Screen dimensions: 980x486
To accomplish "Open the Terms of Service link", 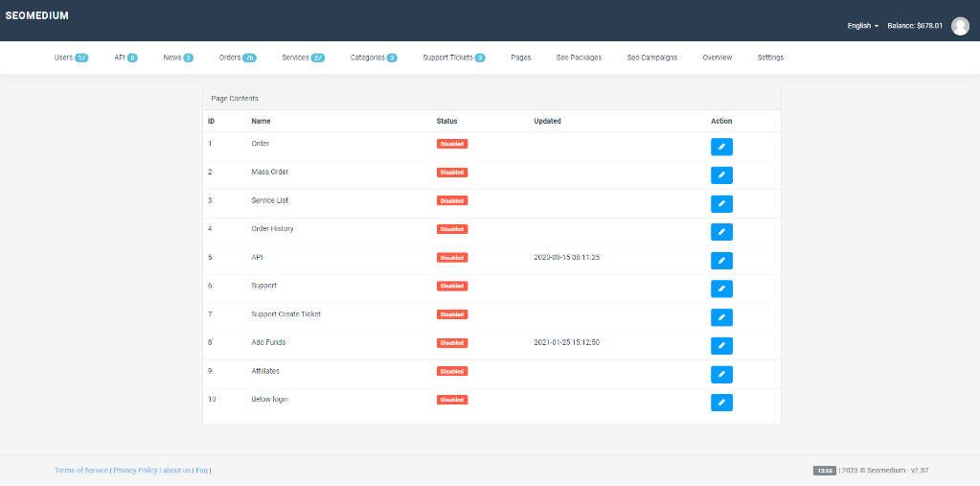I will click(x=81, y=471).
